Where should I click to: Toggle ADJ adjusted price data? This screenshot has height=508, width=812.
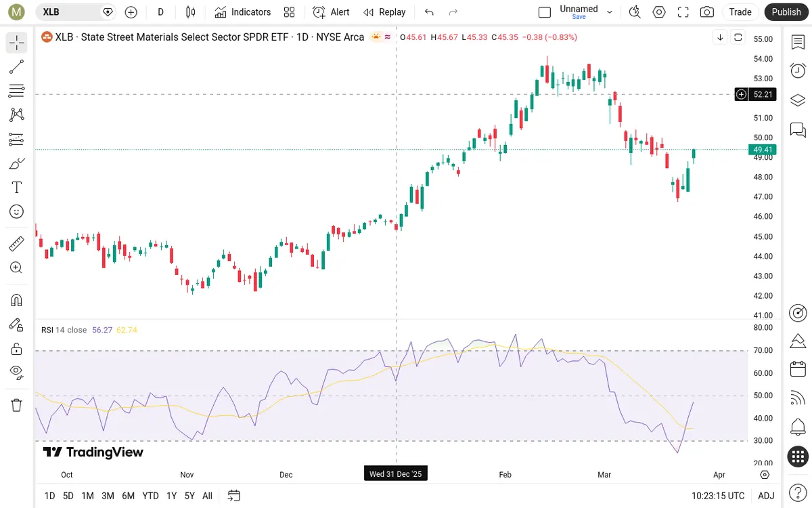coord(765,496)
